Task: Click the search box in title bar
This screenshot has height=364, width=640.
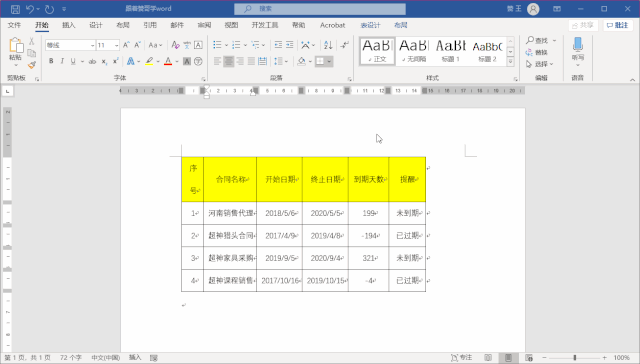Action: (320, 9)
